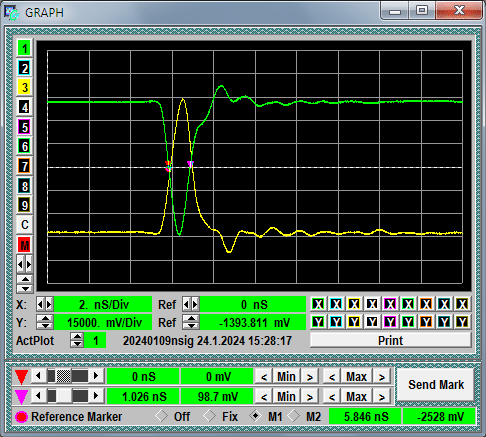Click the orange X autoscale icon

click(x=426, y=304)
